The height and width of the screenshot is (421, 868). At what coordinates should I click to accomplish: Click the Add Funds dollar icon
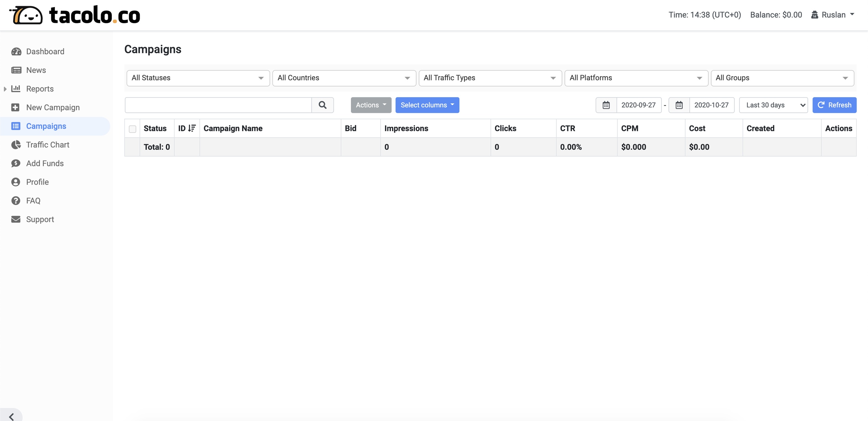coord(16,163)
